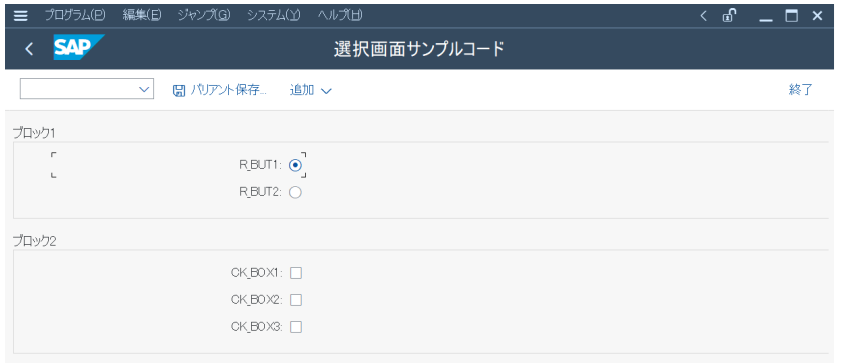Click the 終了 button
This screenshot has height=364, width=844.
[800, 90]
